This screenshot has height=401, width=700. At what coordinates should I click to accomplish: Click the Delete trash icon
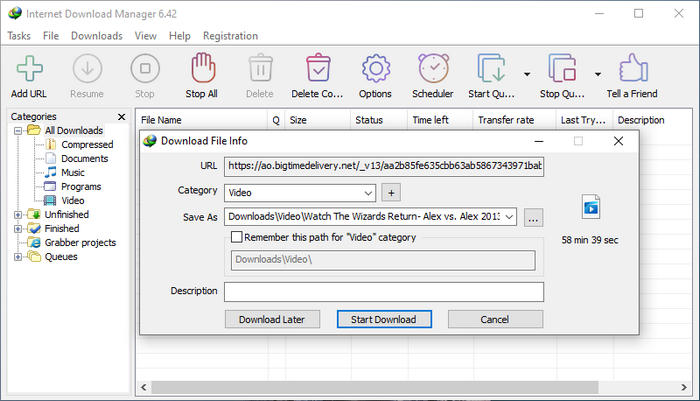coord(260,68)
